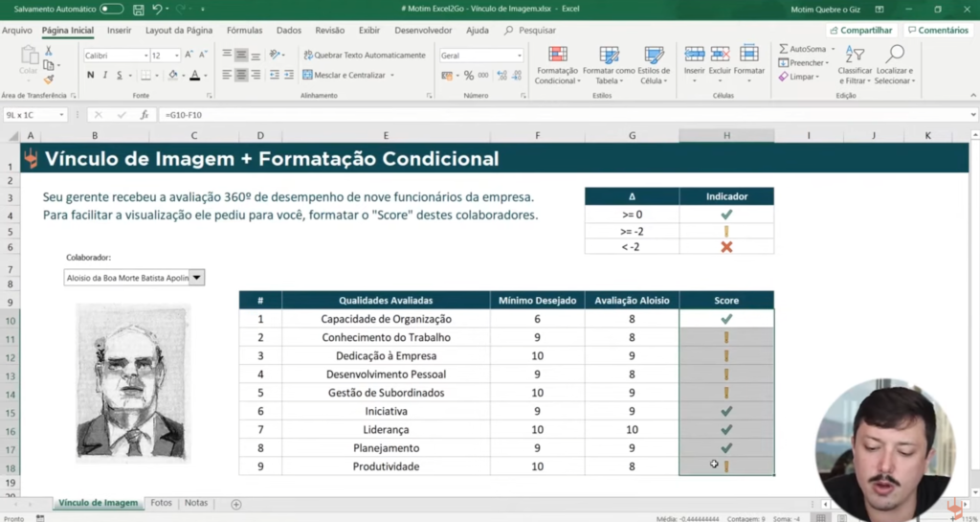Apply underline with the S button
Screen dimensions: 980x522
(119, 75)
